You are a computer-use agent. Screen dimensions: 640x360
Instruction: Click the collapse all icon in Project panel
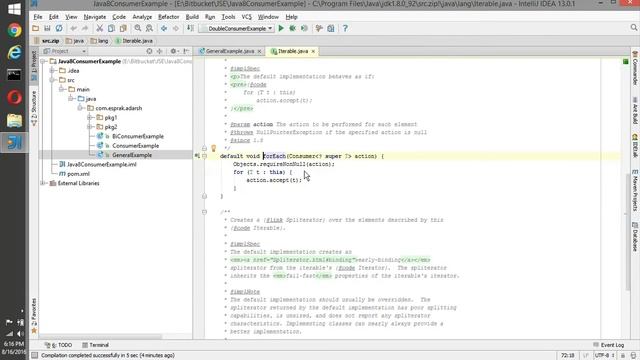(160, 51)
